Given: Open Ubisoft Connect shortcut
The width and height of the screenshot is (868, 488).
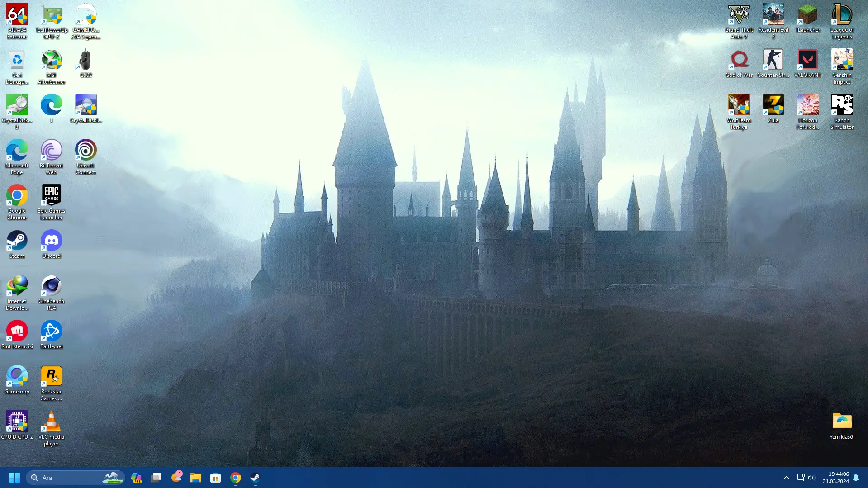Looking at the screenshot, I should pyautogui.click(x=86, y=157).
